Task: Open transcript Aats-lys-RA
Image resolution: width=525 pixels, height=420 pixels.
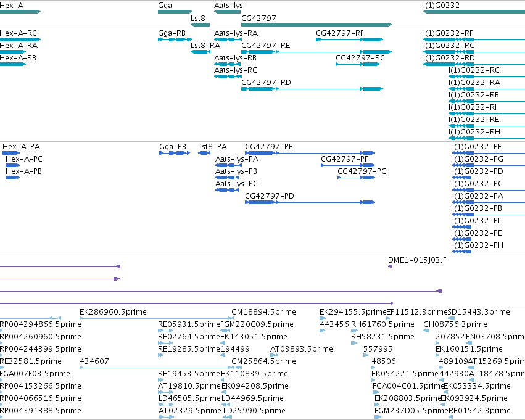Action: [x=228, y=39]
